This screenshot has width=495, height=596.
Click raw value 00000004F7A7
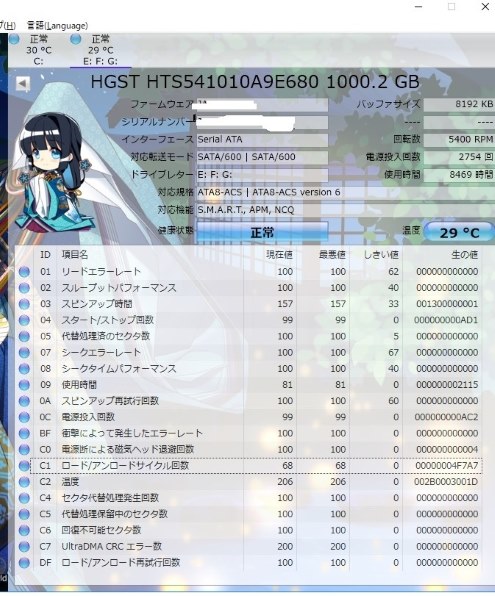tap(447, 466)
